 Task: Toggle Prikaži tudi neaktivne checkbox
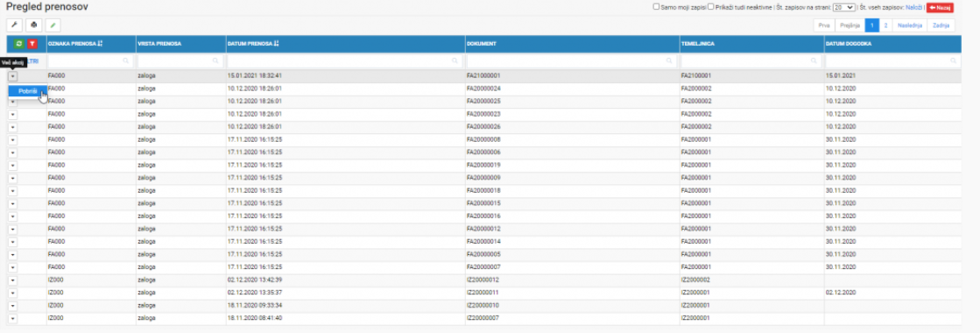pyautogui.click(x=710, y=7)
